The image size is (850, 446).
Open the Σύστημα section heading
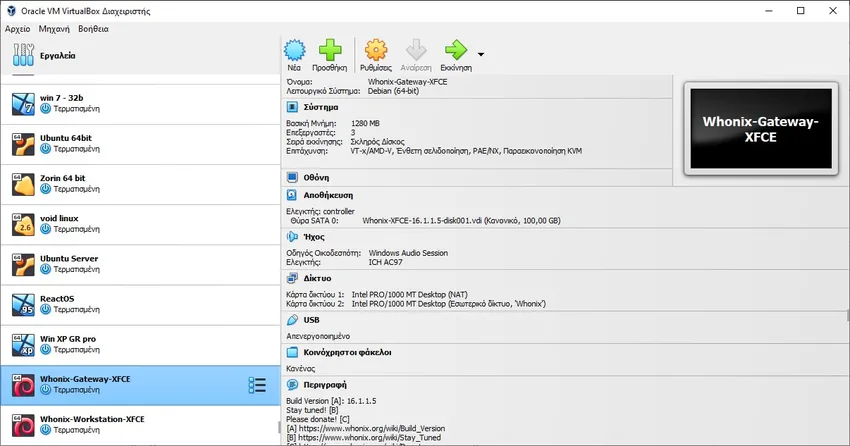[321, 107]
